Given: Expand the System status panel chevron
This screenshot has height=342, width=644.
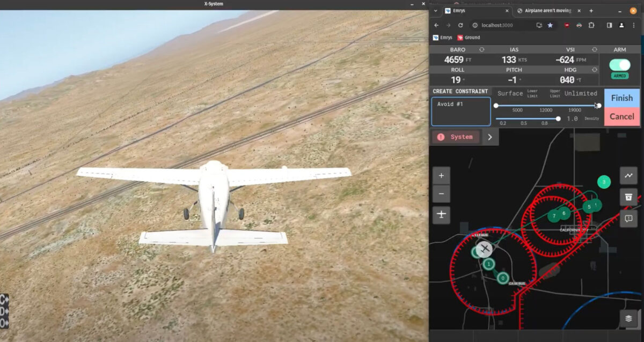Looking at the screenshot, I should pyautogui.click(x=489, y=137).
